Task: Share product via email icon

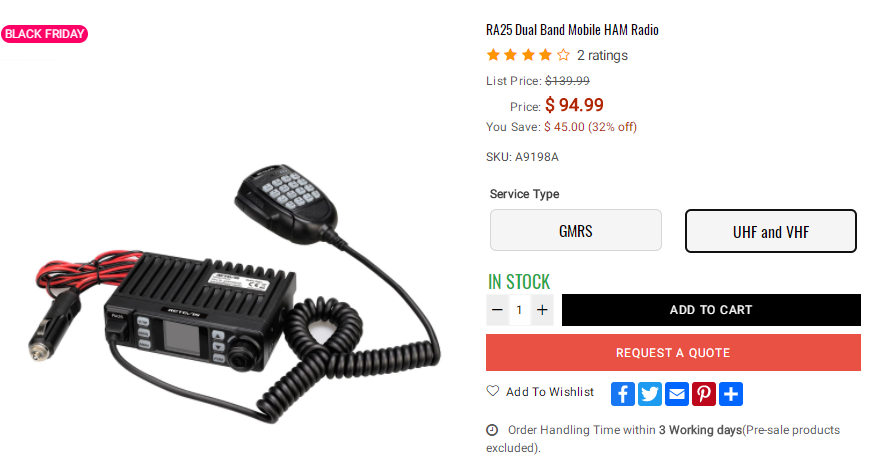Action: (x=677, y=394)
